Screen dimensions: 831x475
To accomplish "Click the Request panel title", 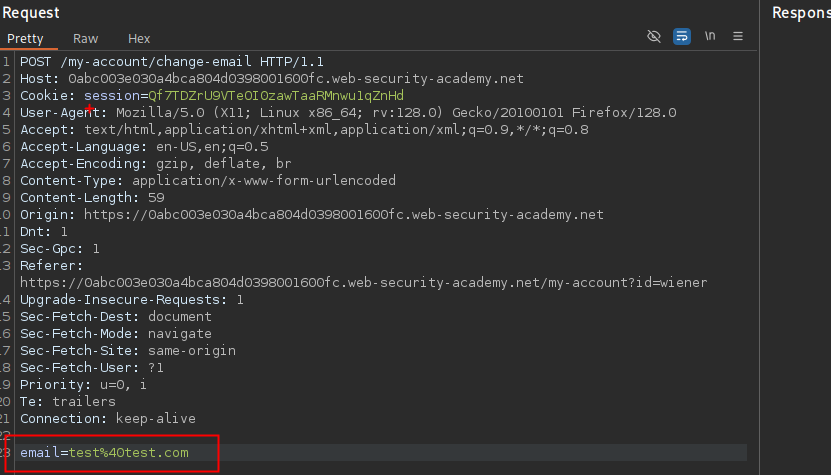I will [30, 13].
